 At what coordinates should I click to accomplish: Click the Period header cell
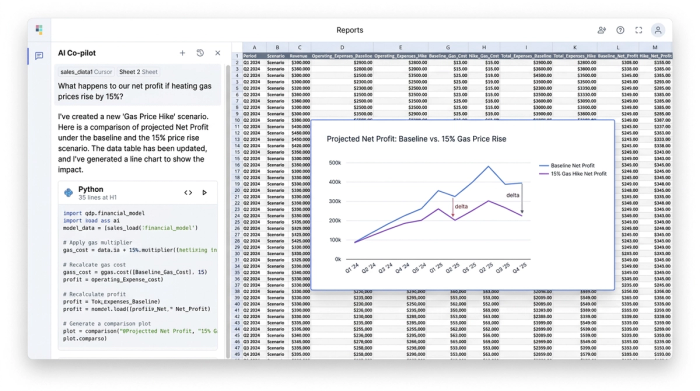(254, 56)
